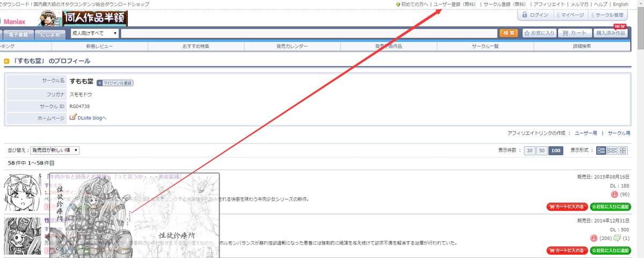644x258 pixels.
Task: Click the マイジャンル登録 plus button
Action: [x=115, y=83]
